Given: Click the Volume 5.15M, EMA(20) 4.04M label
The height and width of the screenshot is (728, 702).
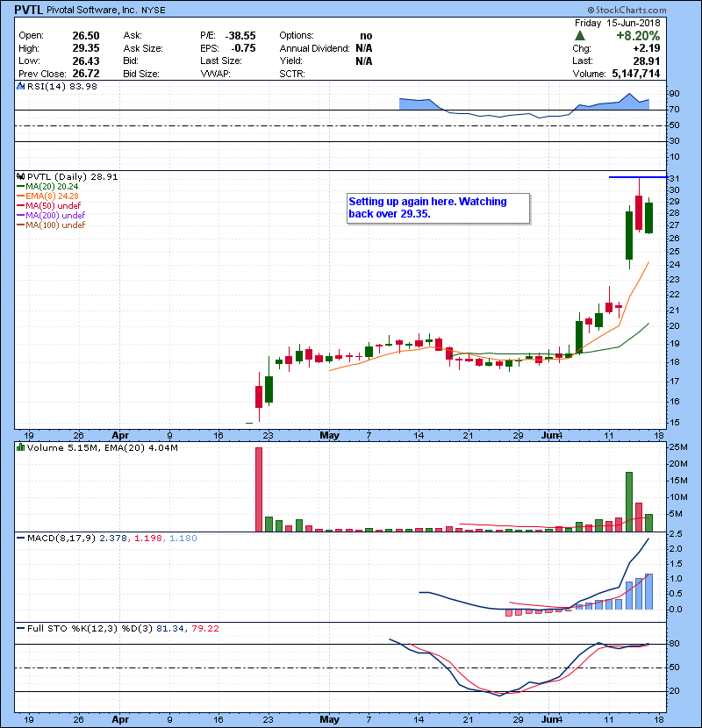Looking at the screenshot, I should coord(102,447).
